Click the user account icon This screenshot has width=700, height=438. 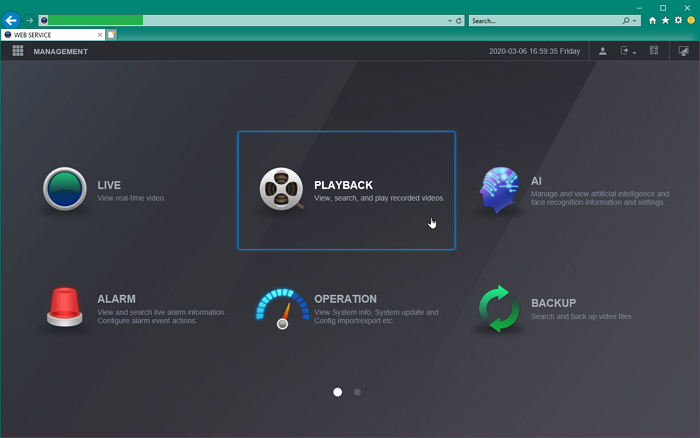click(x=602, y=51)
